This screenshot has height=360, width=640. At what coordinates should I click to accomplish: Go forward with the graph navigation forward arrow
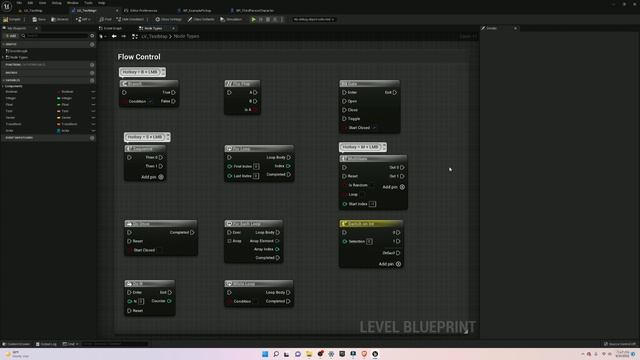(124, 36)
